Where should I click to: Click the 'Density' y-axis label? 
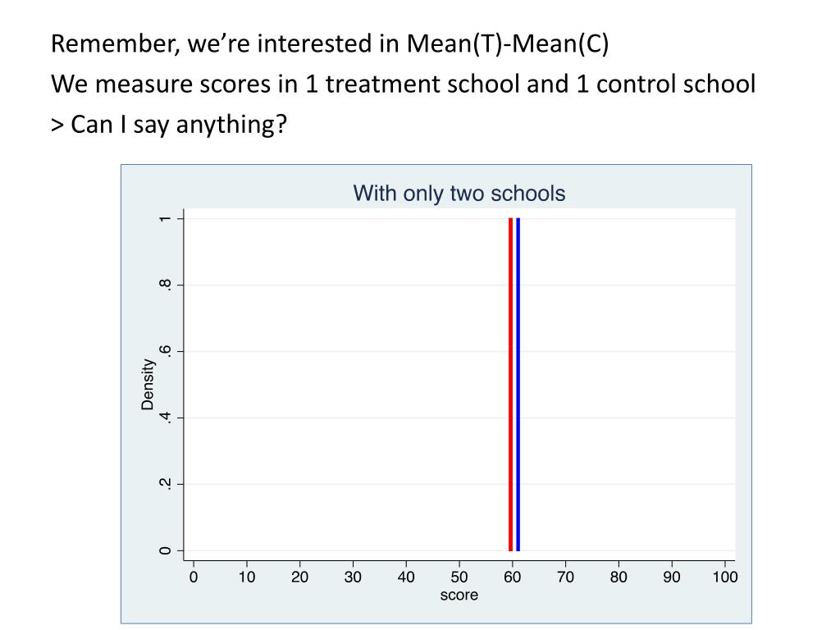(148, 384)
